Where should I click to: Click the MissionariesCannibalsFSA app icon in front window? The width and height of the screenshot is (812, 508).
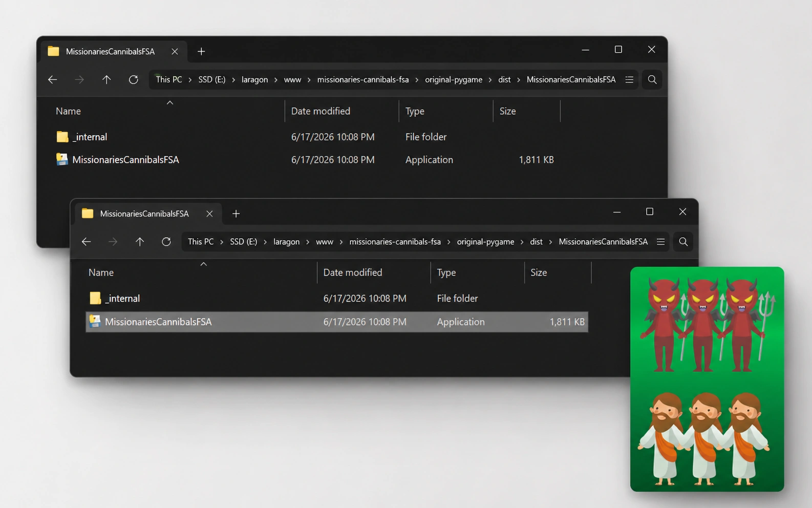coord(95,321)
